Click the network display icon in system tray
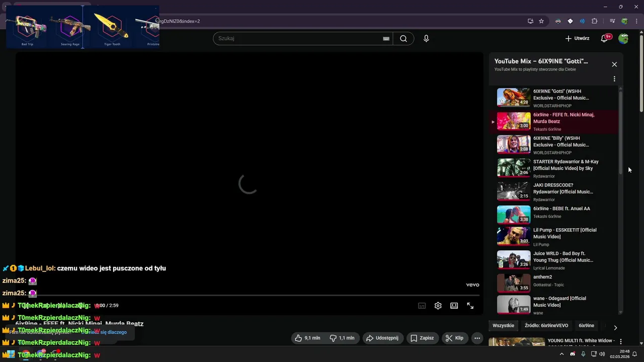The image size is (644, 362). tap(593, 354)
